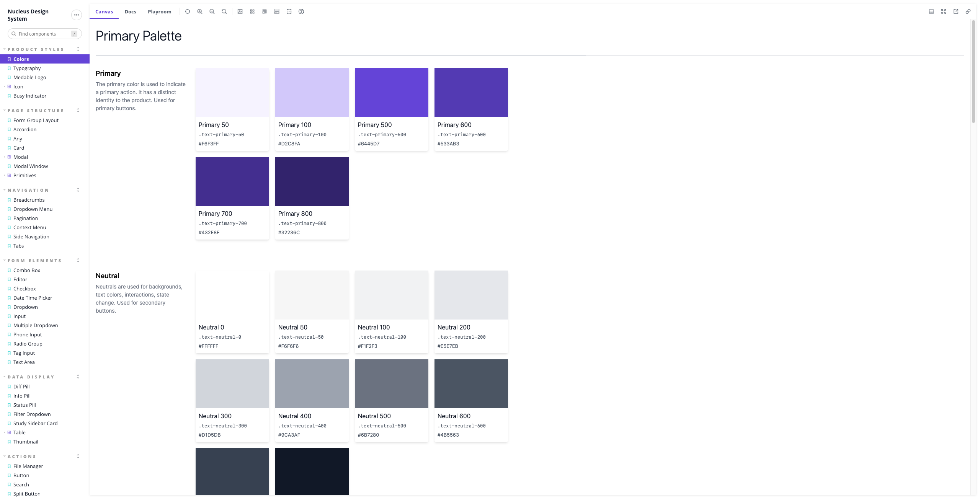The width and height of the screenshot is (980, 499).
Task: Toggle the grid overlay in toolbar
Action: click(252, 11)
